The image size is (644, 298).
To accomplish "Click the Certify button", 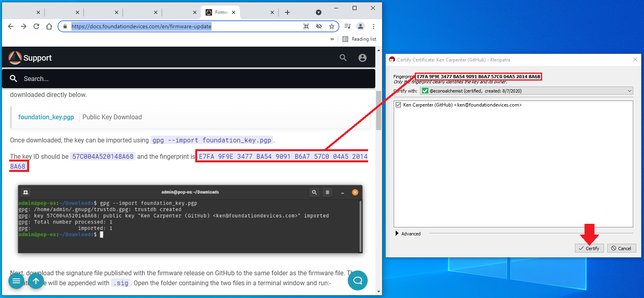I will click(589, 248).
